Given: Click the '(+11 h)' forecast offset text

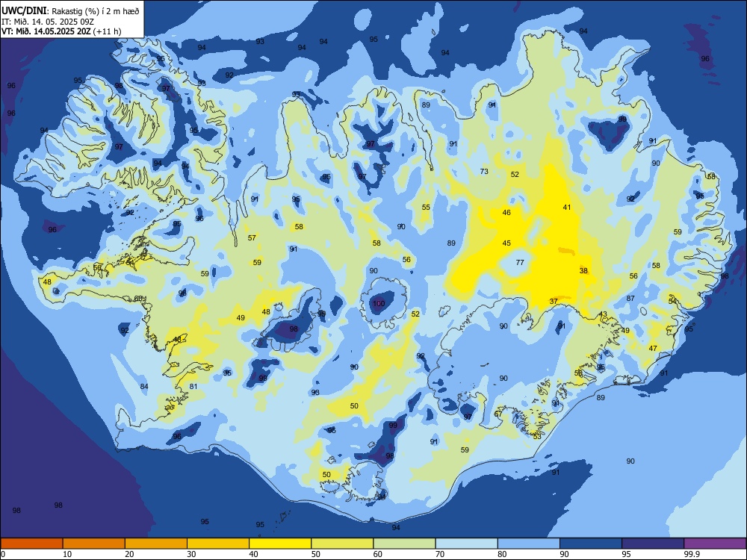Looking at the screenshot, I should pyautogui.click(x=108, y=31).
